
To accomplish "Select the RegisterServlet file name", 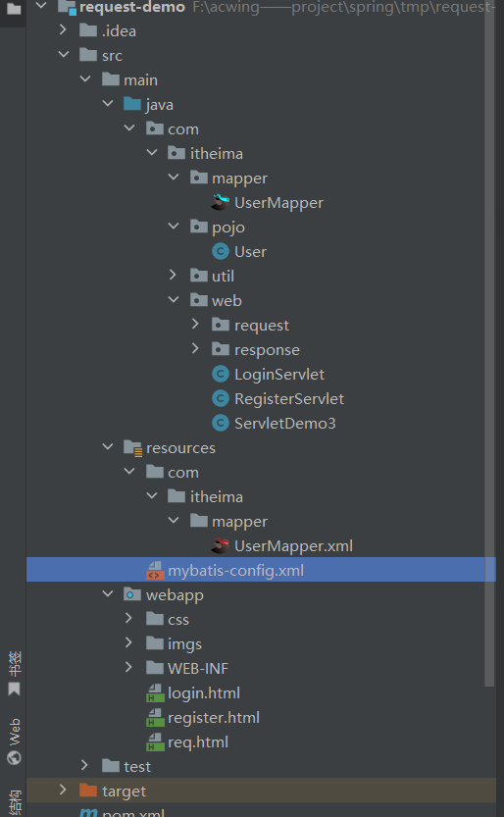I will [289, 398].
